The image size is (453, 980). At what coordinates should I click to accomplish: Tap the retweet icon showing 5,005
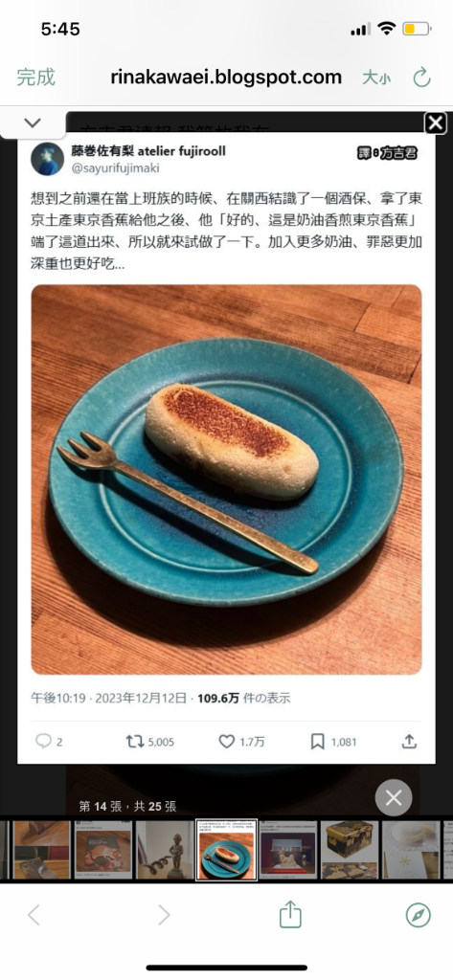[x=134, y=742]
